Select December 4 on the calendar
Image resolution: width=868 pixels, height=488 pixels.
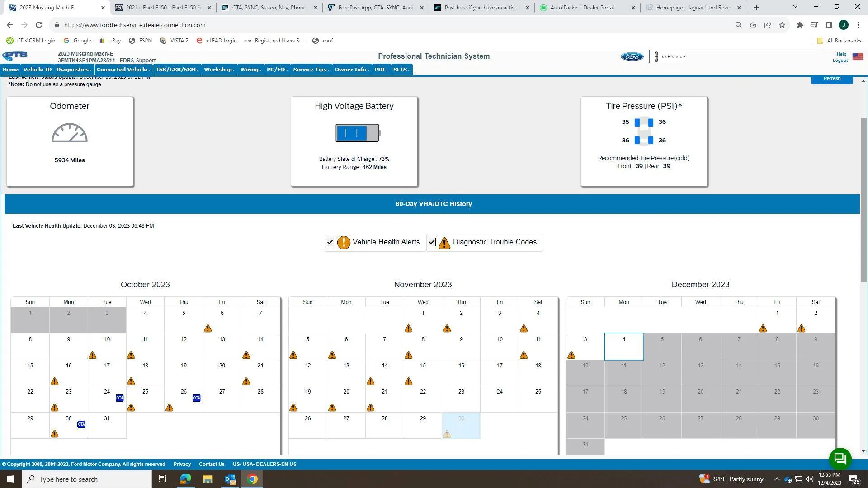(x=623, y=347)
